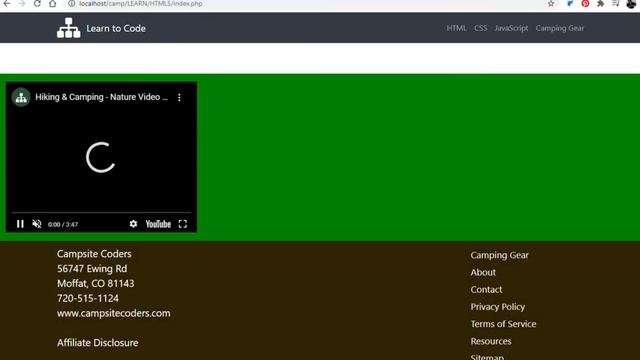Open the Sitemap footer link
Screen dimensions: 640x360
[x=487, y=357]
